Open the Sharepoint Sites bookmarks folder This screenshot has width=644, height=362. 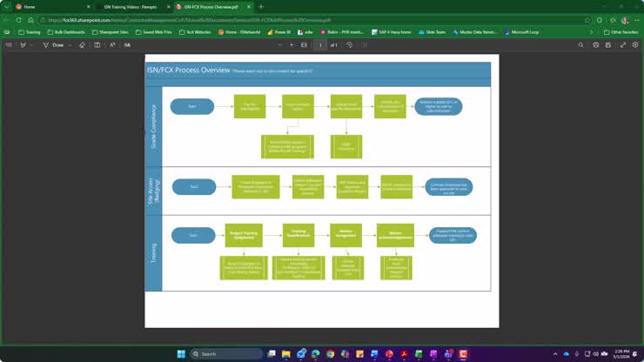(110, 32)
